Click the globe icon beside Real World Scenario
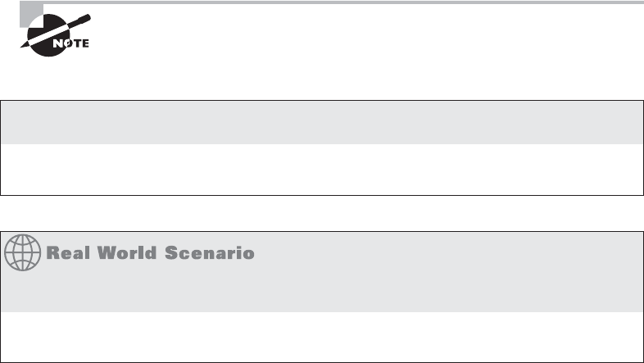The width and height of the screenshot is (644, 363). (x=23, y=252)
